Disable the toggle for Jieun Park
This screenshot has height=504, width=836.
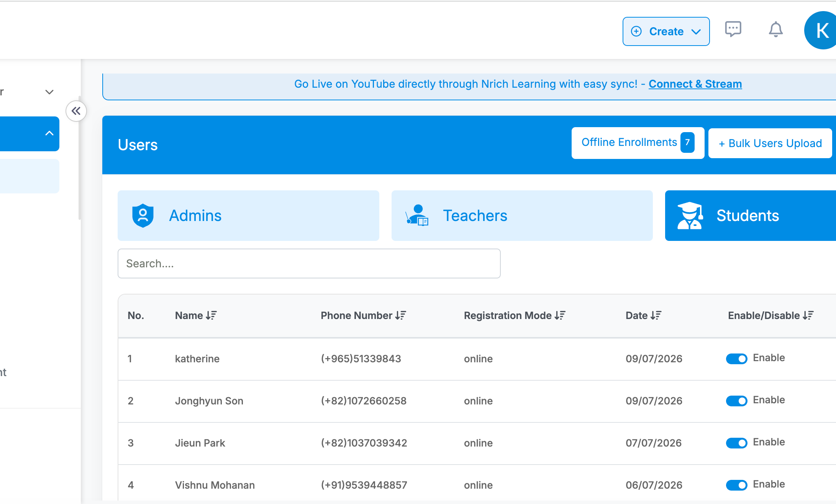pos(736,443)
